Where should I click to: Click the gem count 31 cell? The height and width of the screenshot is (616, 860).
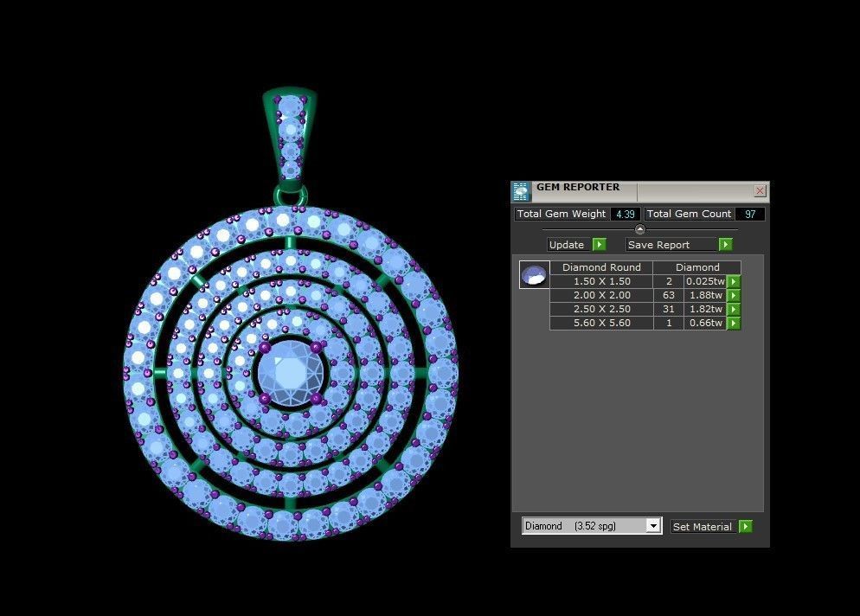click(669, 309)
